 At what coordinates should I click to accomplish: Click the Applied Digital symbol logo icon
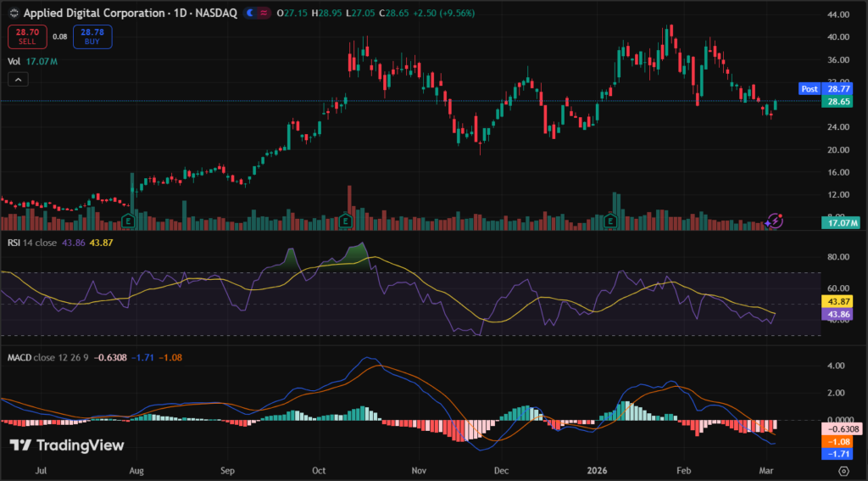[11, 14]
